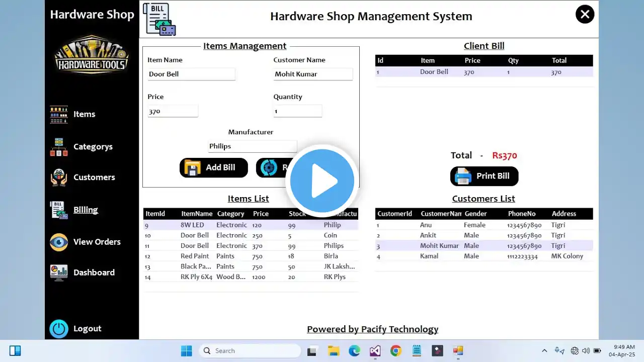Open File Explorer from the taskbar
The image size is (644, 362).
tap(334, 350)
